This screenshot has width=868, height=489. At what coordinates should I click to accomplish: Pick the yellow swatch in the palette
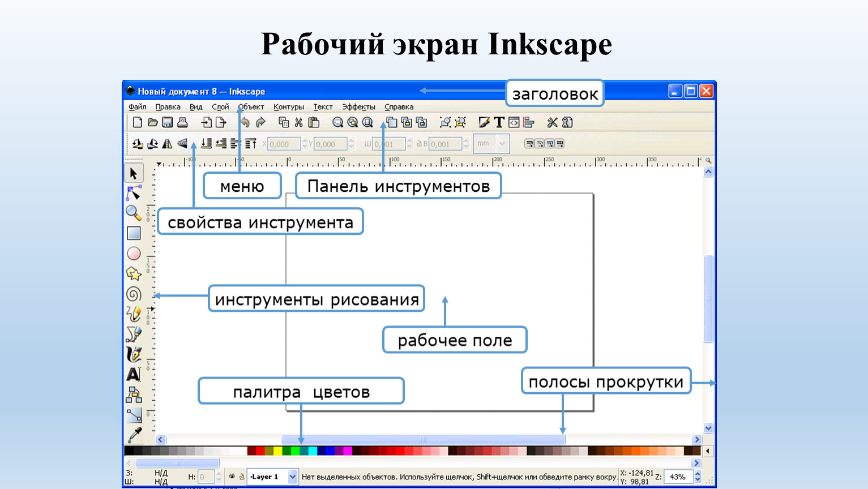tap(277, 451)
